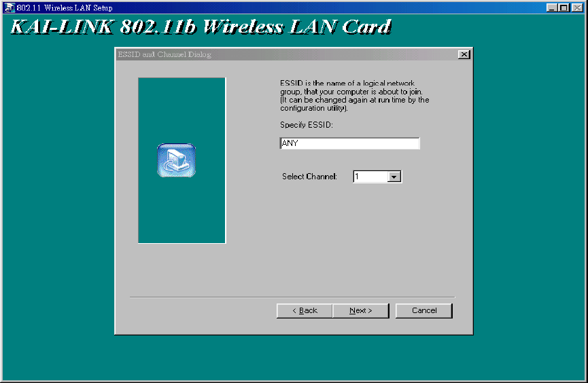This screenshot has height=383, width=588.
Task: Minimize the 802.11 Wireless LAN Setup window
Action: 551,7
